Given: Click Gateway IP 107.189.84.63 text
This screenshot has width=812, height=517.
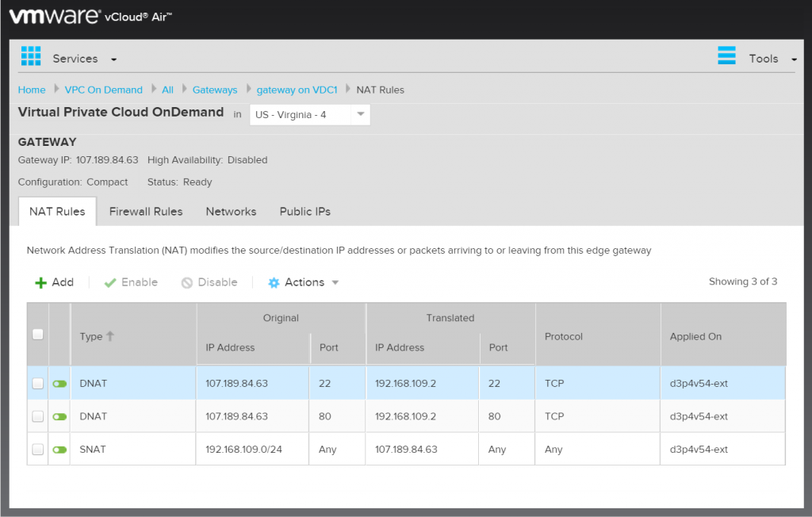Looking at the screenshot, I should 79,160.
